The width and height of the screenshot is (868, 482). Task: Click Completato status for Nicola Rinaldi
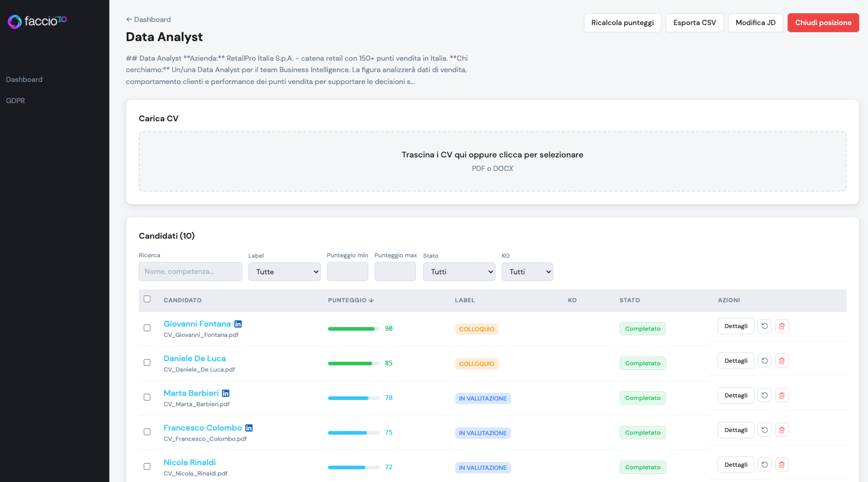[x=643, y=468]
